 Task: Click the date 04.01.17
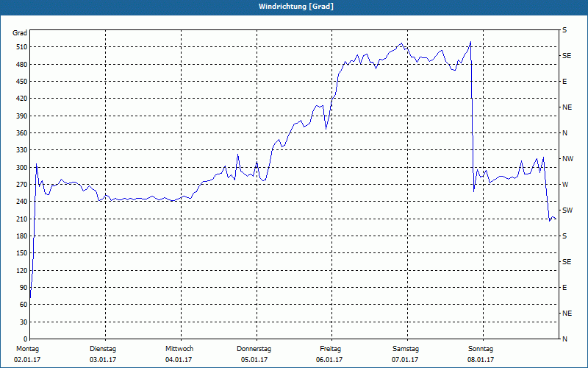(x=179, y=360)
